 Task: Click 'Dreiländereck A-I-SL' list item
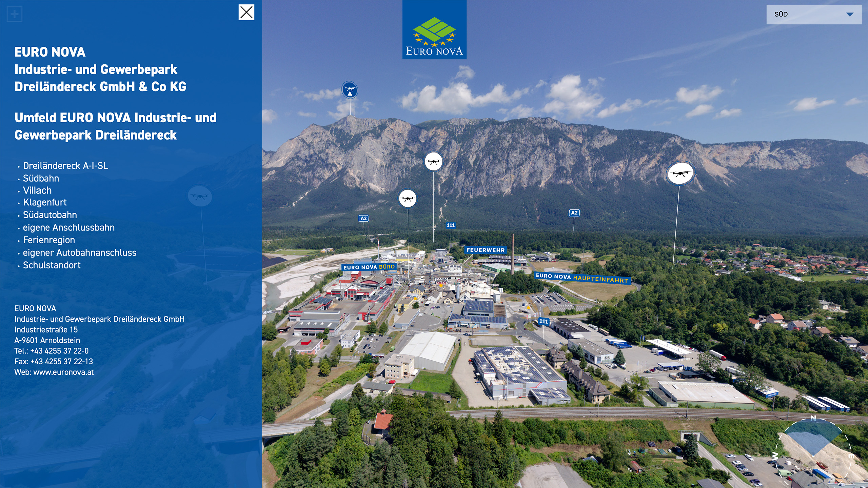[65, 166]
